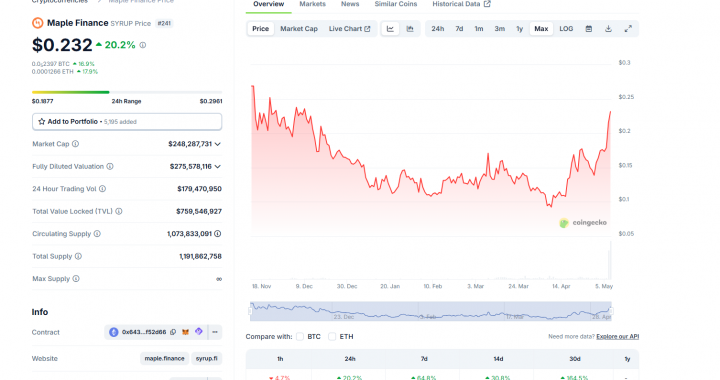This screenshot has width=720, height=380.
Task: Click contract address 0x643...f52d66
Action: [144, 332]
